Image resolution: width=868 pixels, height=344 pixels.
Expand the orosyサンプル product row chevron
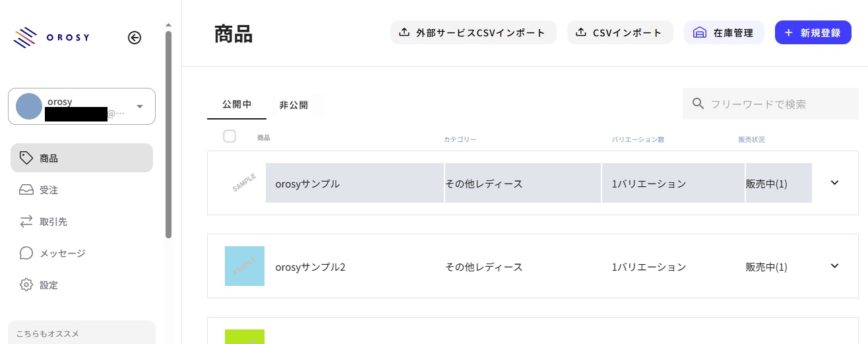coord(834,183)
